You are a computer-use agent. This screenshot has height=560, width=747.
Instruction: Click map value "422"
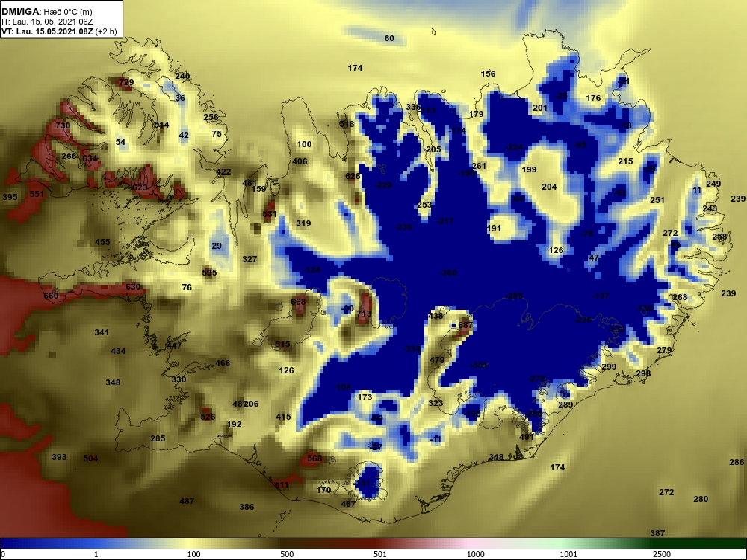[223, 172]
